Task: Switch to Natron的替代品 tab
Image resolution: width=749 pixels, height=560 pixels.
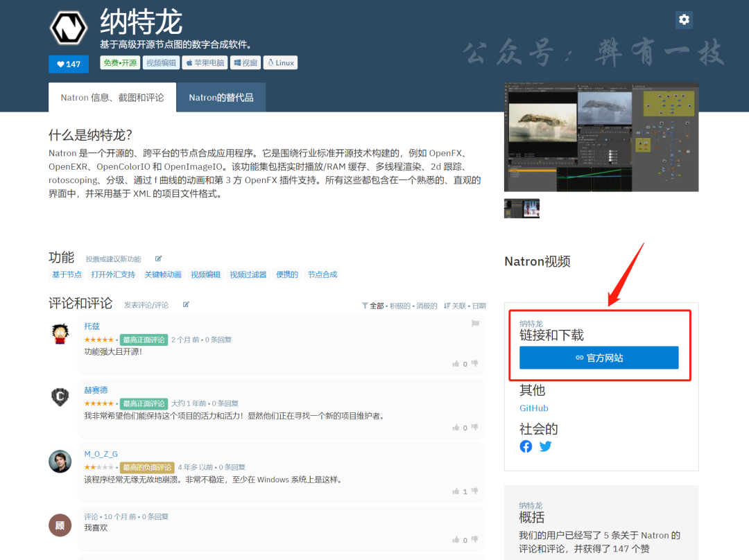Action: pyautogui.click(x=221, y=98)
